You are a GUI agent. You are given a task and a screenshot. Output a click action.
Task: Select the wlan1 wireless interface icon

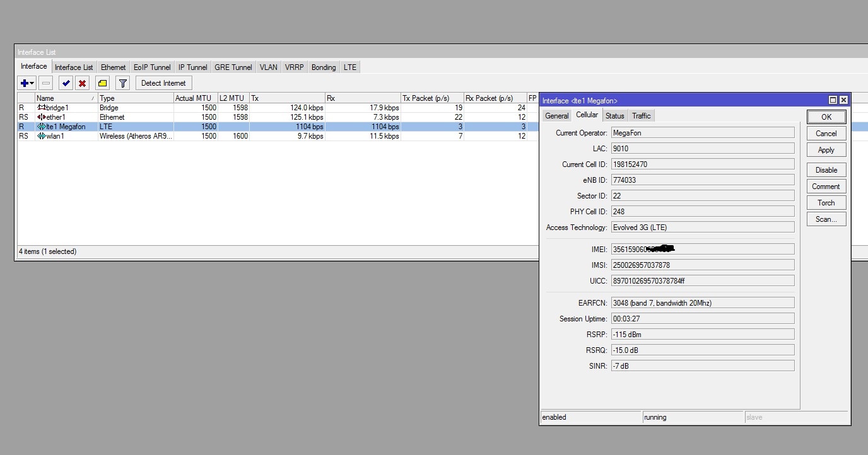click(x=41, y=136)
